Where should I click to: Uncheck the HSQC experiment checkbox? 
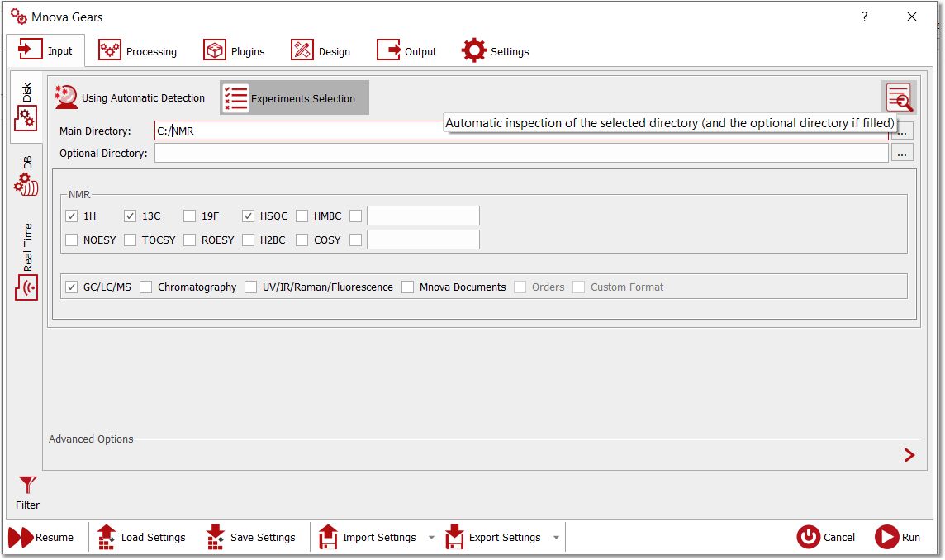click(249, 216)
